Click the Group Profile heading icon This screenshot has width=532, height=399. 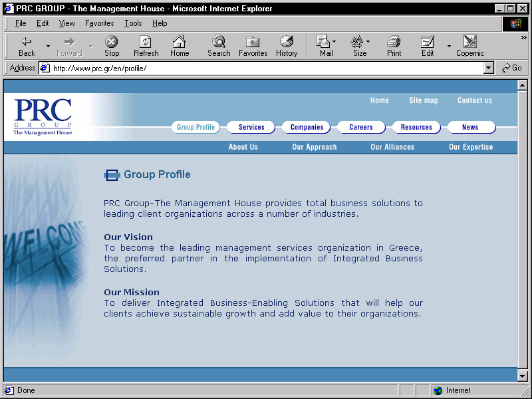pyautogui.click(x=112, y=175)
